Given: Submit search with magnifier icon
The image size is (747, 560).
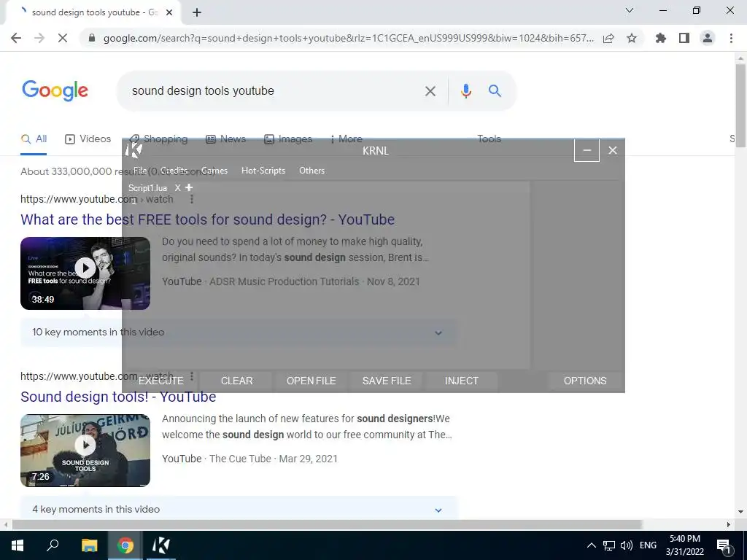Looking at the screenshot, I should point(495,91).
